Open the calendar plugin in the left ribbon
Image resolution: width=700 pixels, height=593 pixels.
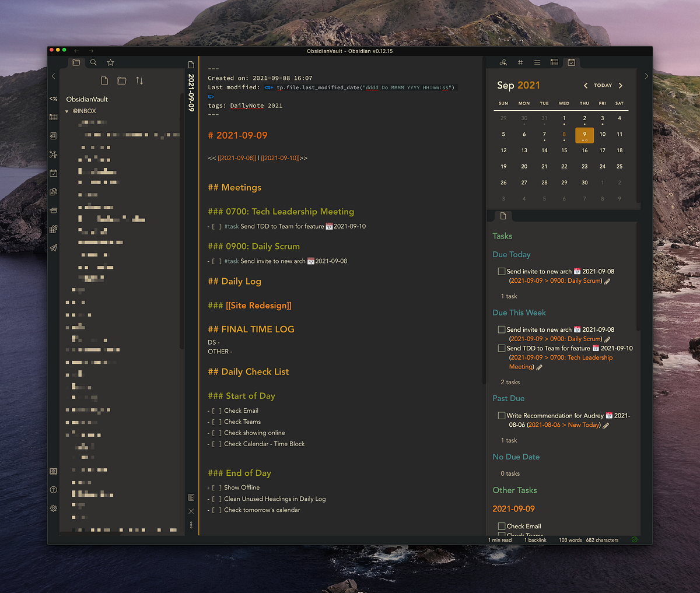click(x=53, y=173)
